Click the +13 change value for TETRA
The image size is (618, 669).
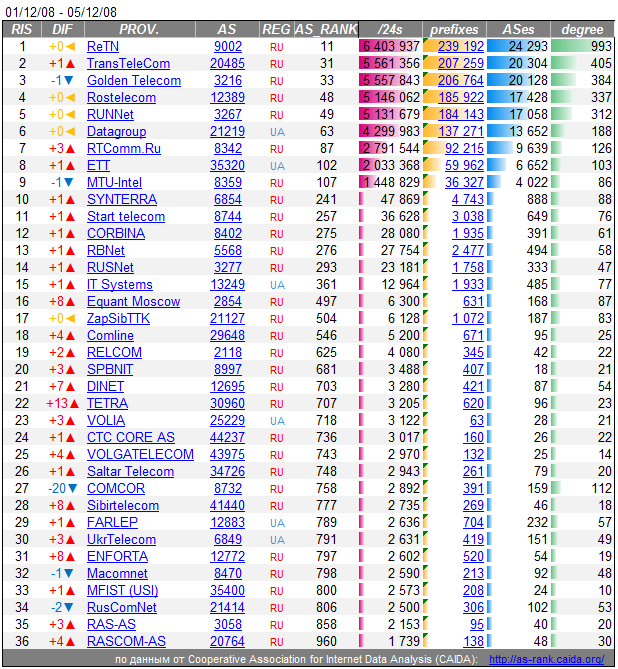pos(57,403)
